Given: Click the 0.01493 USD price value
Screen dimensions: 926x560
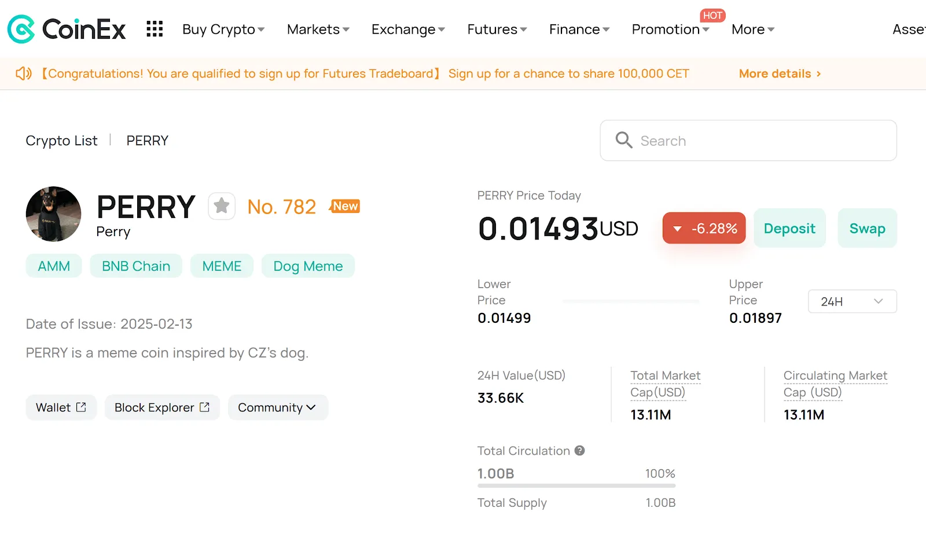Looking at the screenshot, I should point(558,228).
